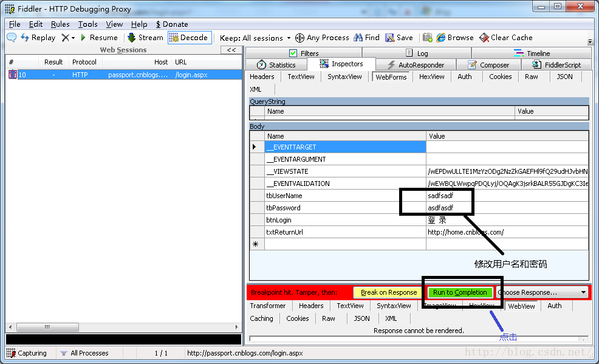The height and width of the screenshot is (364, 599).
Task: Click the Web Sessions horizontal scrollbar thumb
Action: point(48,327)
